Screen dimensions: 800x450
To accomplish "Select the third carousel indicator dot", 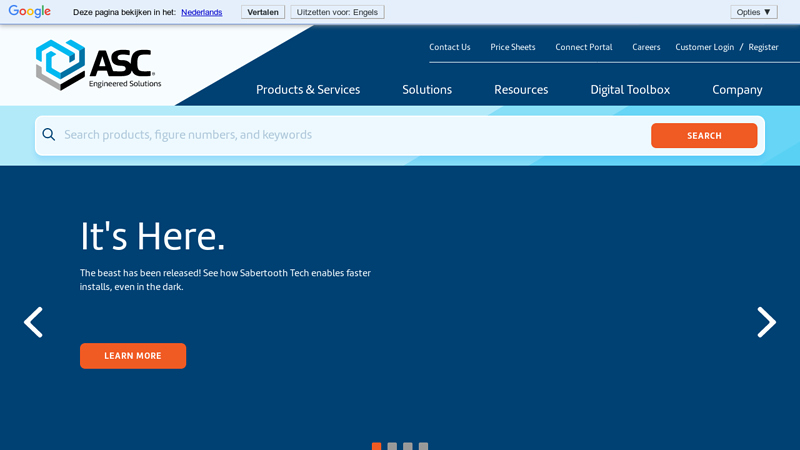I will [x=408, y=446].
